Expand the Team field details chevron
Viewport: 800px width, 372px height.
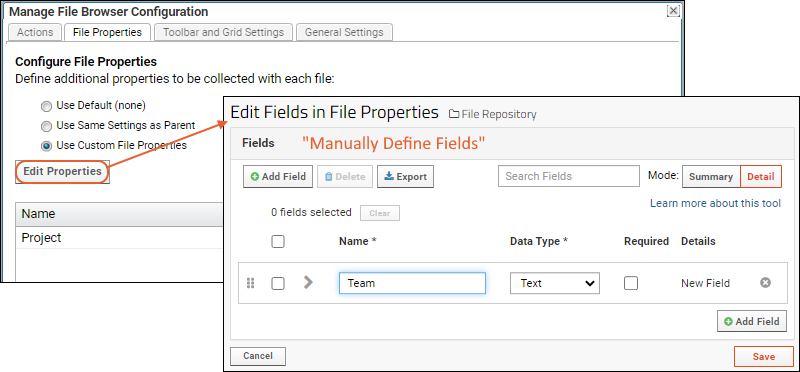pos(308,282)
